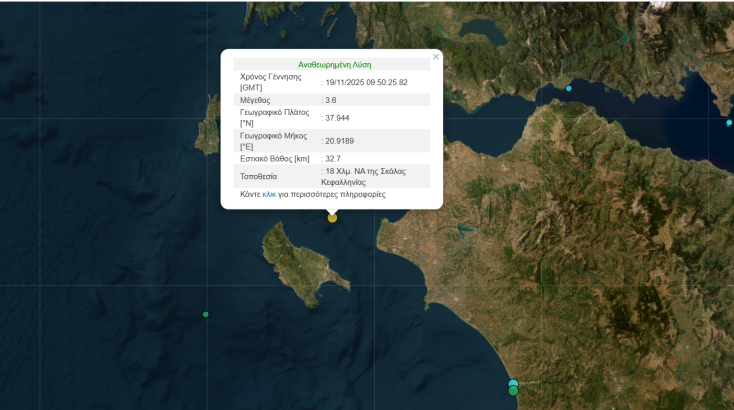Click the magnitude value 3.6
Image resolution: width=734 pixels, height=410 pixels.
pyautogui.click(x=330, y=100)
